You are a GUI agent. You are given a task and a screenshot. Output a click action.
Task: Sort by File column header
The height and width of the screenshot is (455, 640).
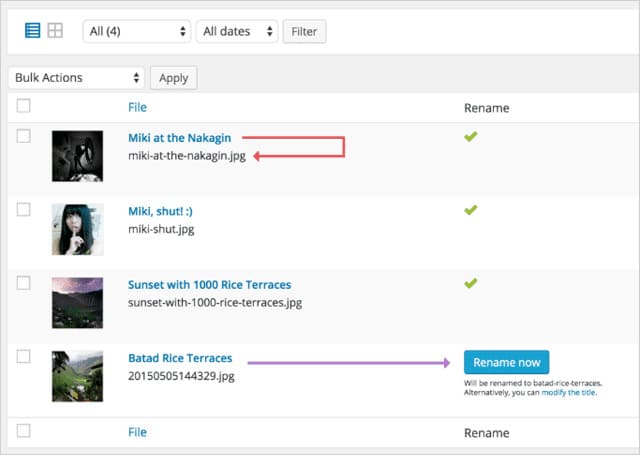click(x=137, y=107)
